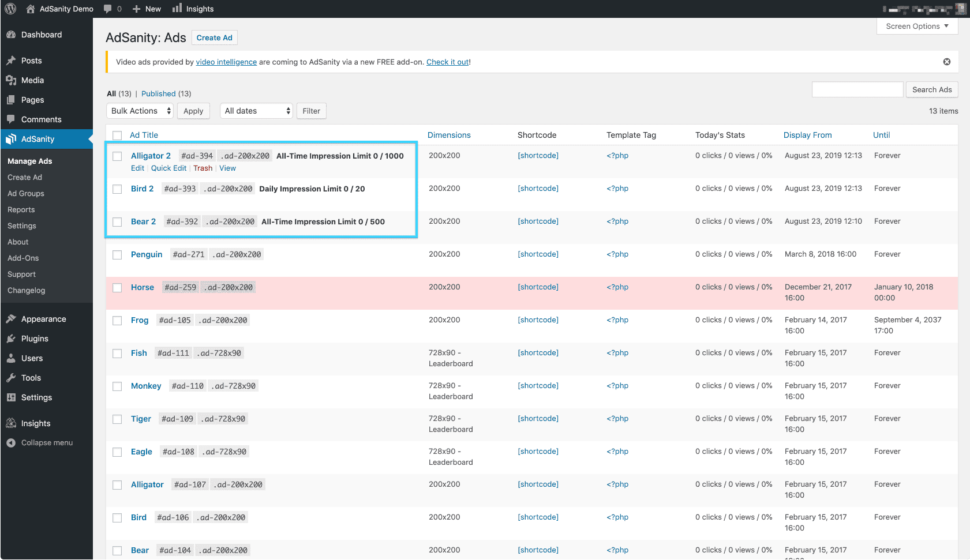Open Reports submenu item

pos(21,210)
